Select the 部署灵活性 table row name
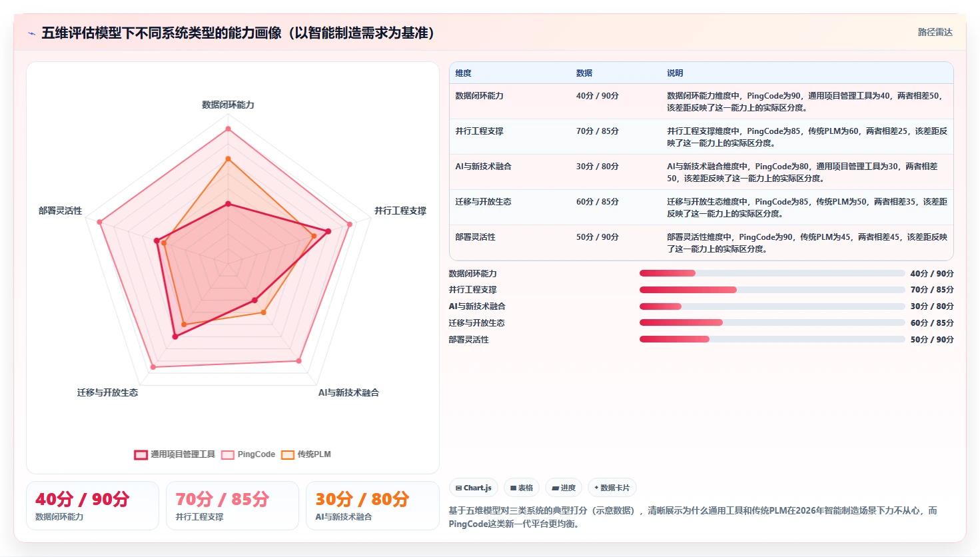The image size is (980, 557). click(x=475, y=237)
